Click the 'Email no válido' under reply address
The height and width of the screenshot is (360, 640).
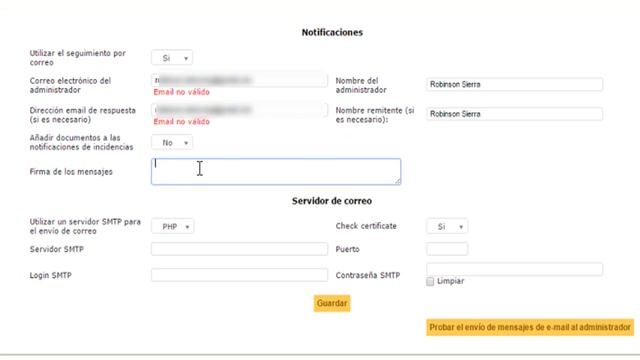182,122
